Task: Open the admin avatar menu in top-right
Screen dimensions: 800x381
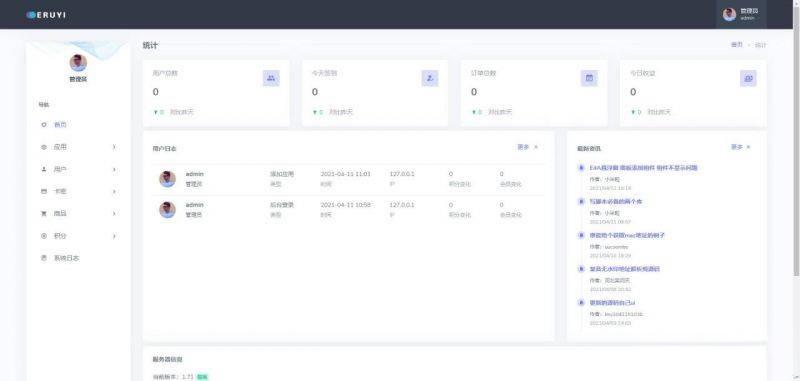Action: pos(741,14)
